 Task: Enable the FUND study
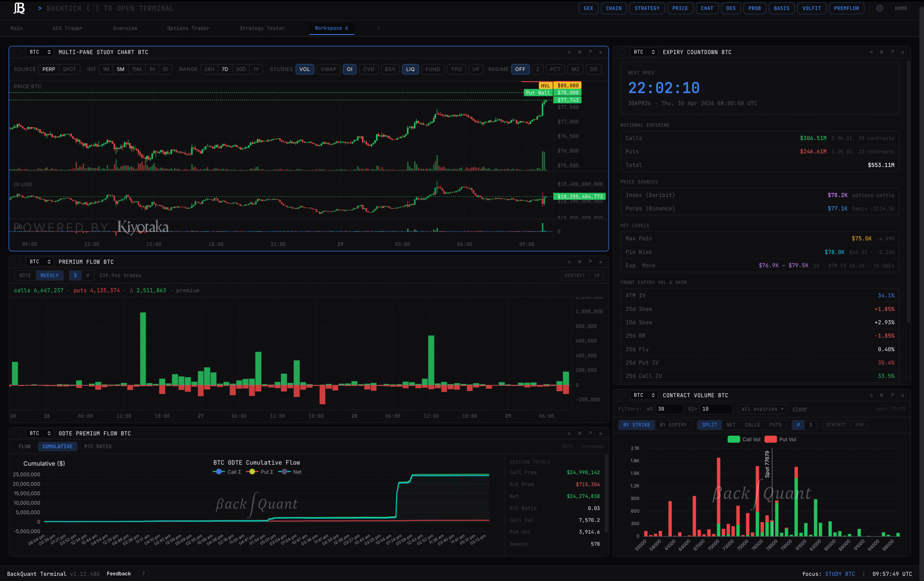tap(432, 70)
